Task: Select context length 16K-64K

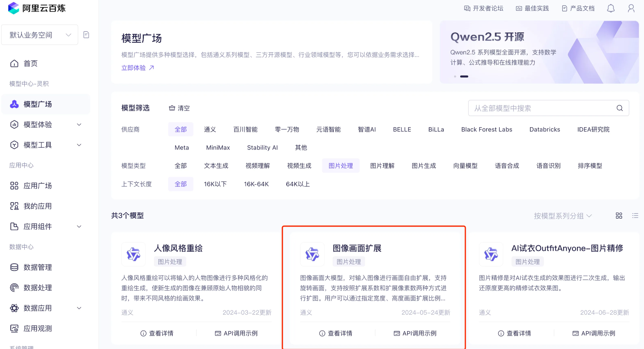Action: coord(256,184)
